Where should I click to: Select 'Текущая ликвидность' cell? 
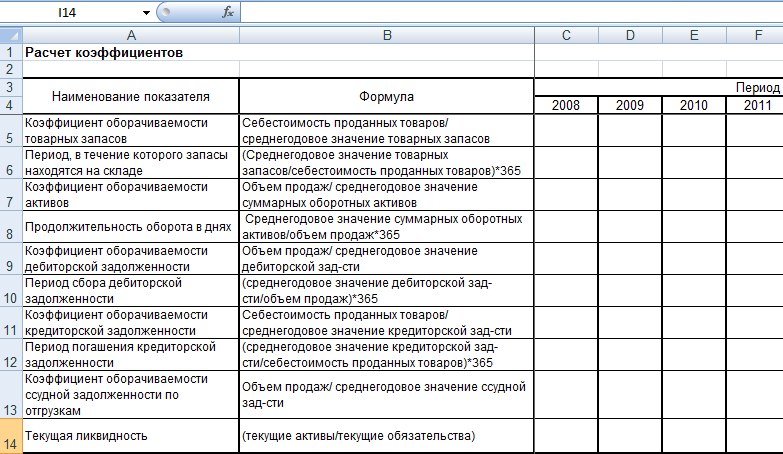(x=131, y=436)
